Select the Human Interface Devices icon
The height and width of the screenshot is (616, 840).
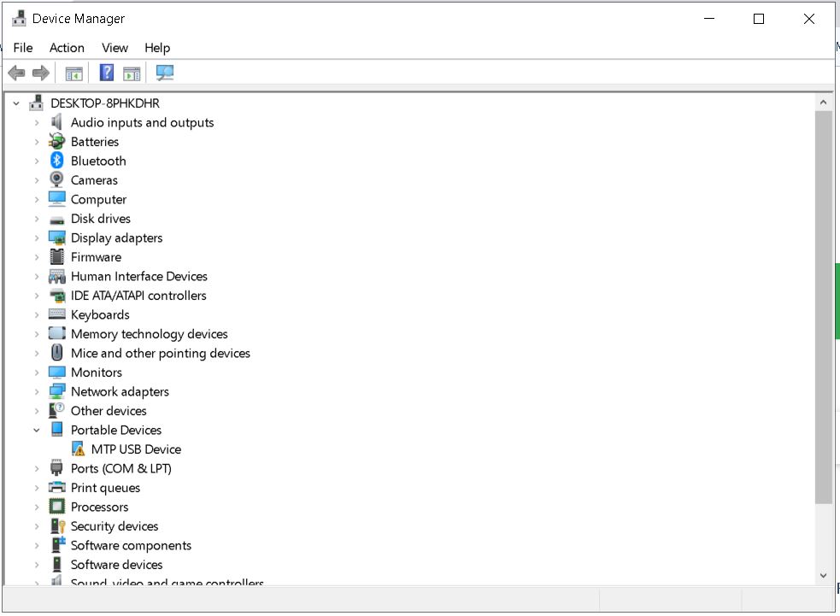pos(56,277)
